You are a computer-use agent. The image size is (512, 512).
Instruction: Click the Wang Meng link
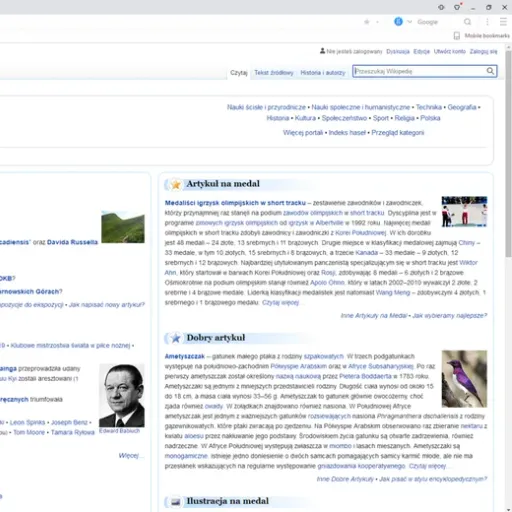pyautogui.click(x=393, y=293)
